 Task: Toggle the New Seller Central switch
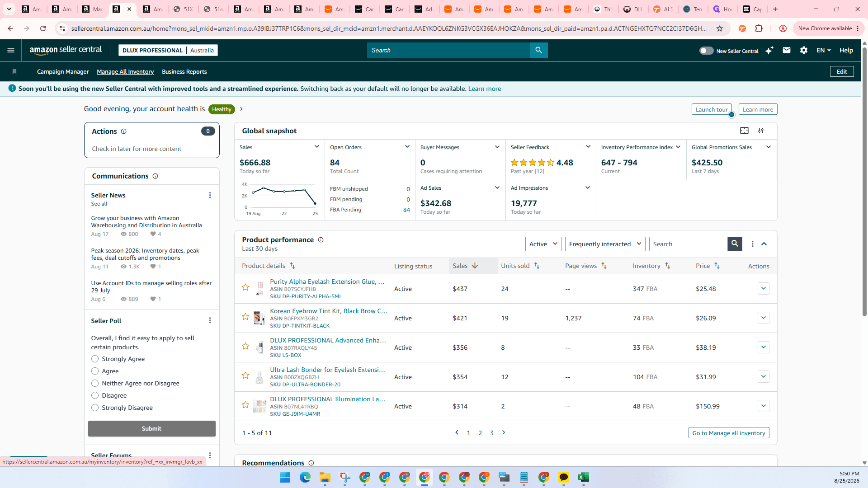click(x=706, y=51)
